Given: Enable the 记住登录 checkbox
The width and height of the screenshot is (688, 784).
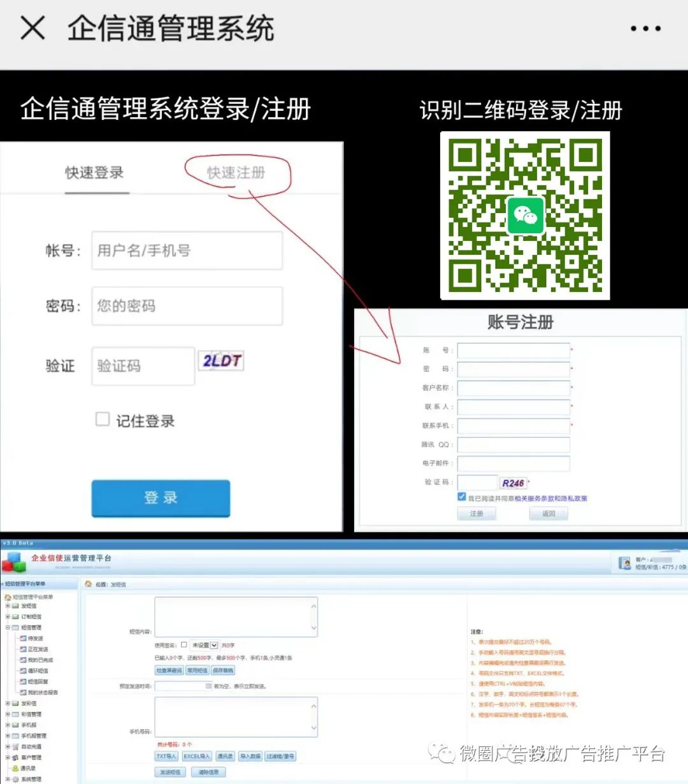Looking at the screenshot, I should pyautogui.click(x=103, y=419).
